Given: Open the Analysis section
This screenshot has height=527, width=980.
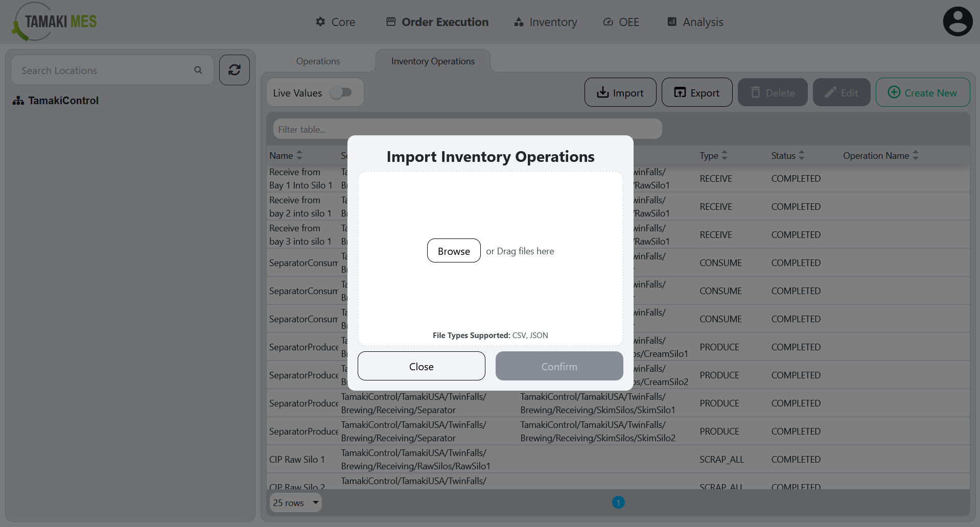Looking at the screenshot, I should tap(694, 22).
